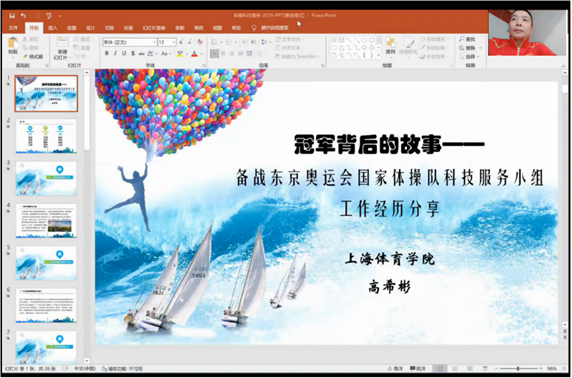Open the Slide Show (幻灯片放映) tab

154,28
